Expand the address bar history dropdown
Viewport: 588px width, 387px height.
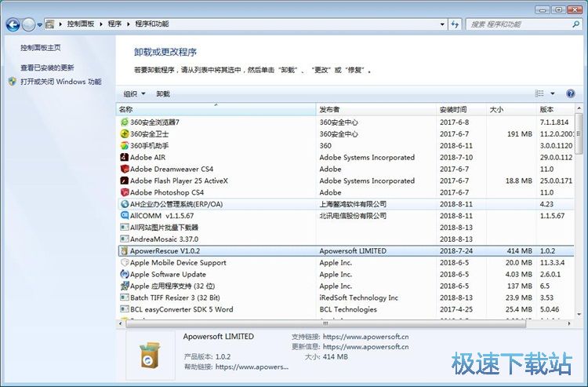click(442, 24)
